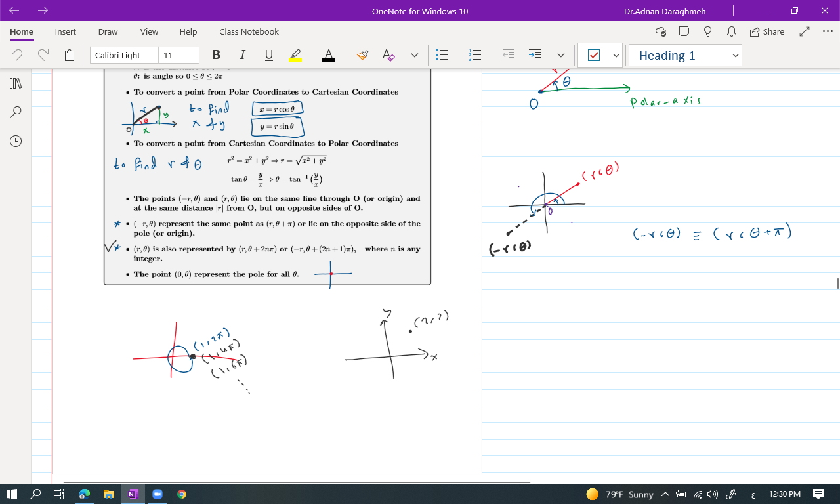The image size is (840, 504).
Task: Decrease the paragraph indent
Action: (x=509, y=55)
